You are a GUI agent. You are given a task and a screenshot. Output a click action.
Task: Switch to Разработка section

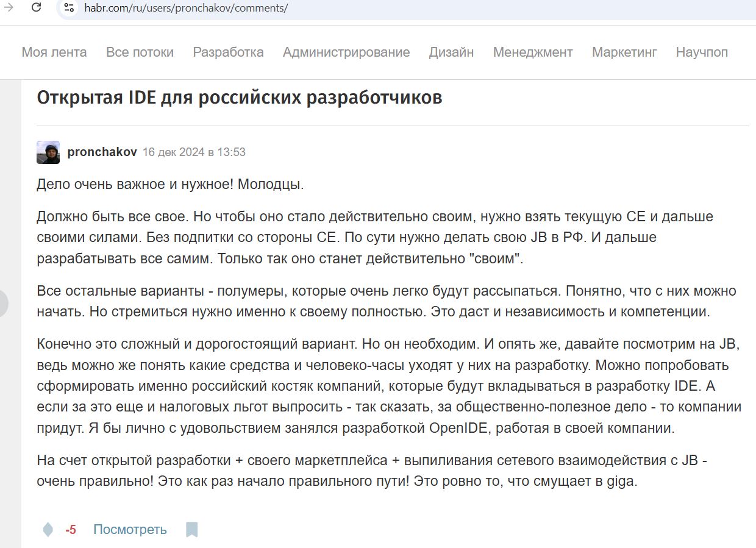pyautogui.click(x=228, y=52)
